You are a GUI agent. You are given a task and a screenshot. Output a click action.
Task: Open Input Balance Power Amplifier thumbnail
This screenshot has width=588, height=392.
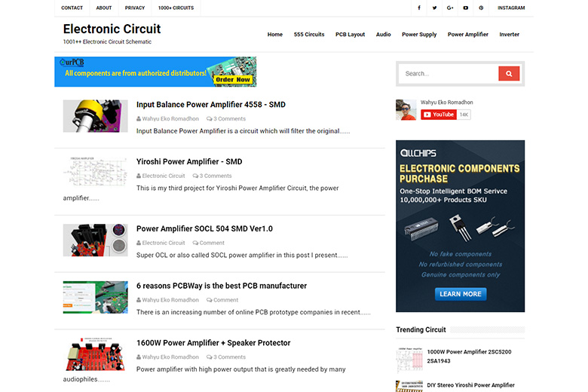[95, 116]
